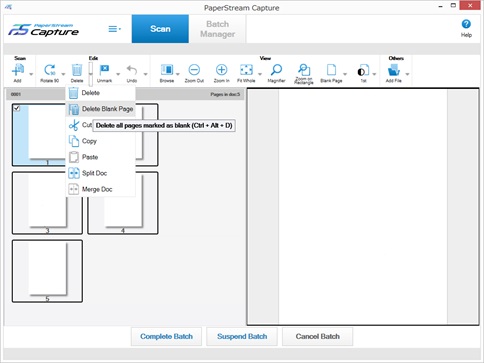
Task: Expand the Undo dropdown arrow
Action: click(145, 74)
